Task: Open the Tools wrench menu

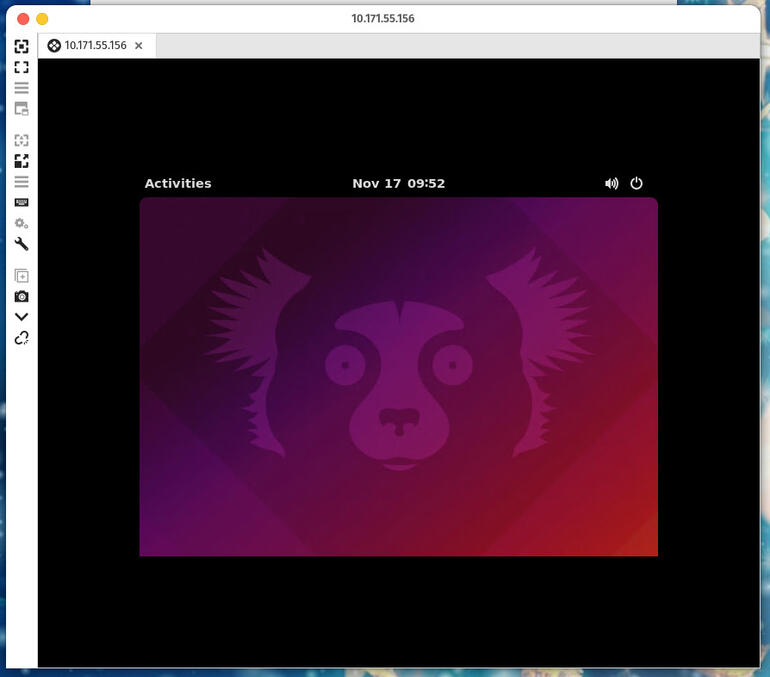Action: pyautogui.click(x=21, y=244)
